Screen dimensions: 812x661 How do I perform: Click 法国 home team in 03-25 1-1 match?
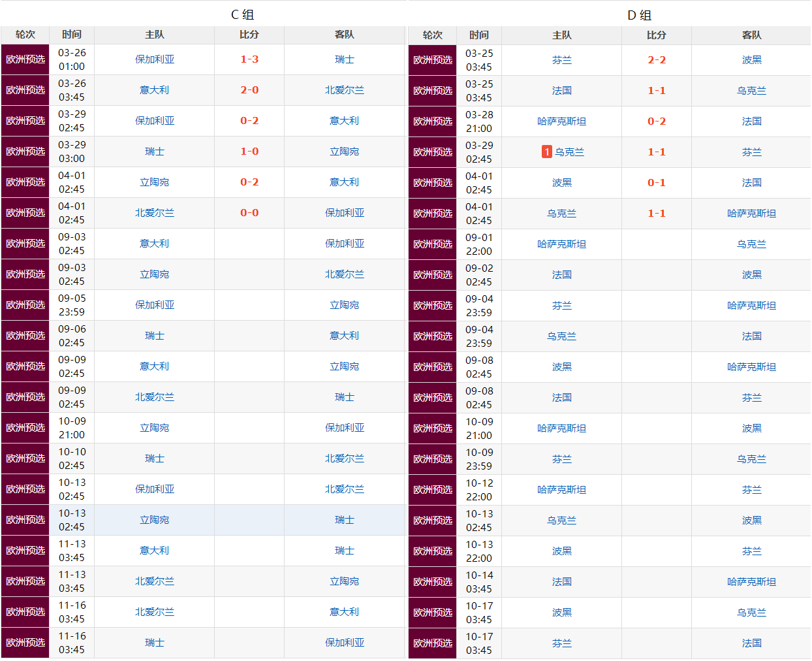562,91
